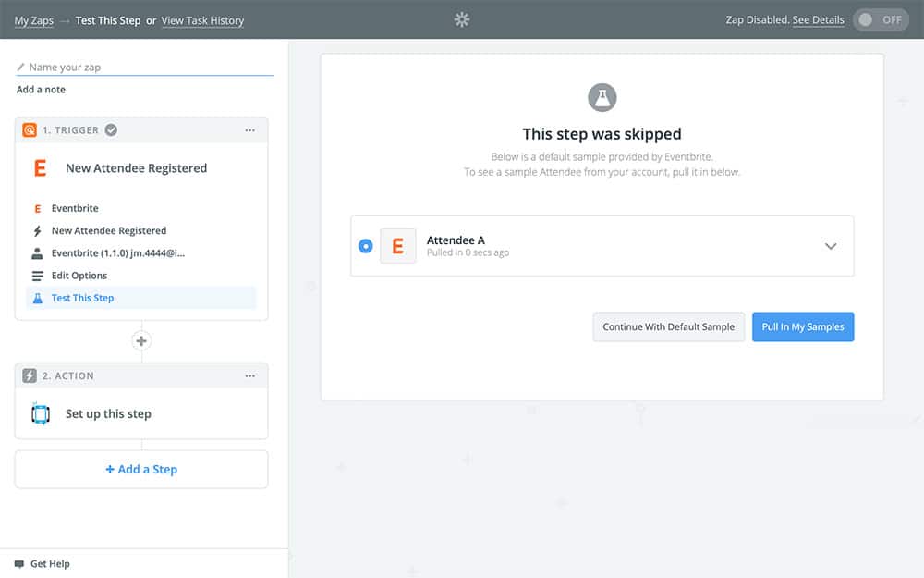This screenshot has height=578, width=924.
Task: Click Continue With Default Sample button
Action: pos(668,326)
